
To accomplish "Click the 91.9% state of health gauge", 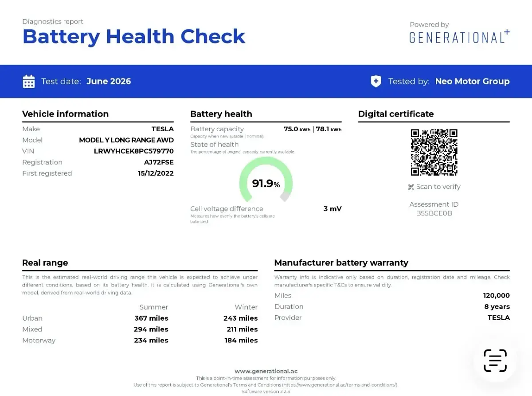I will tap(266, 180).
